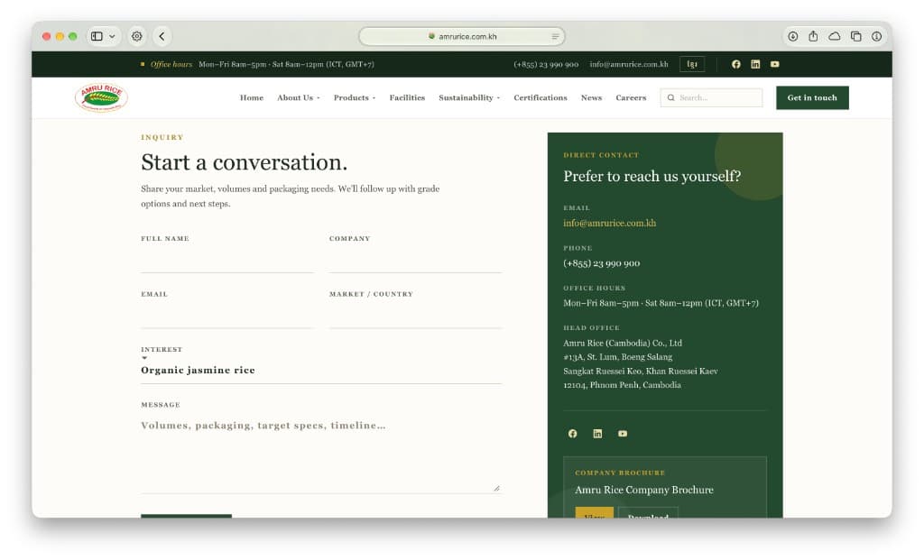The width and height of the screenshot is (924, 560).
Task: Open the browser downloads icon
Action: pyautogui.click(x=792, y=36)
